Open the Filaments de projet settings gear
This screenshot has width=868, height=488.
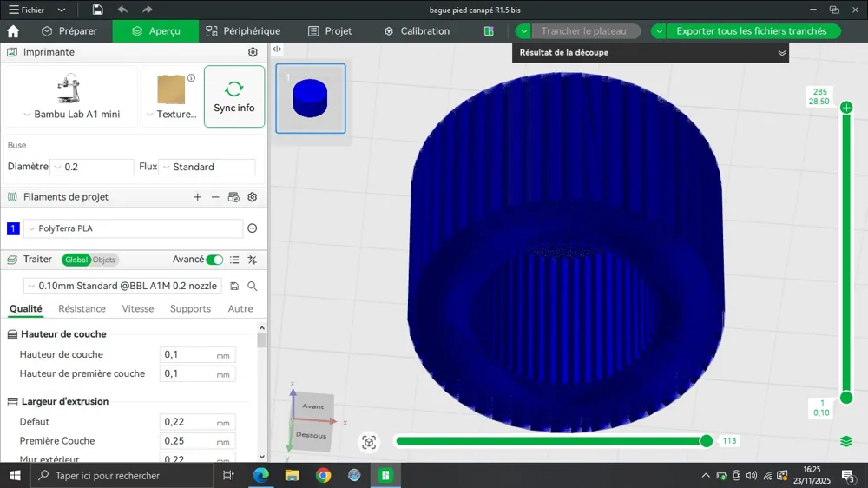coord(253,197)
